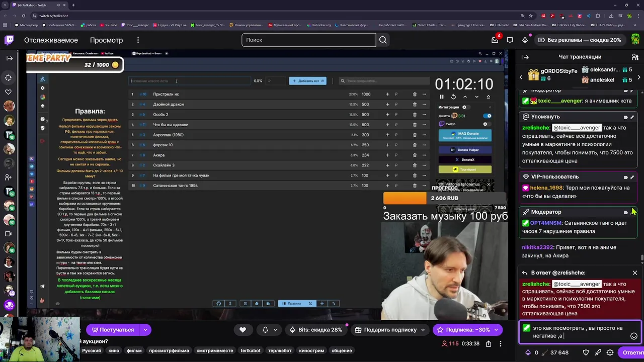The height and width of the screenshot is (362, 644).
Task: Open the Подарить подписку dropdown arrow
Action: 423,330
